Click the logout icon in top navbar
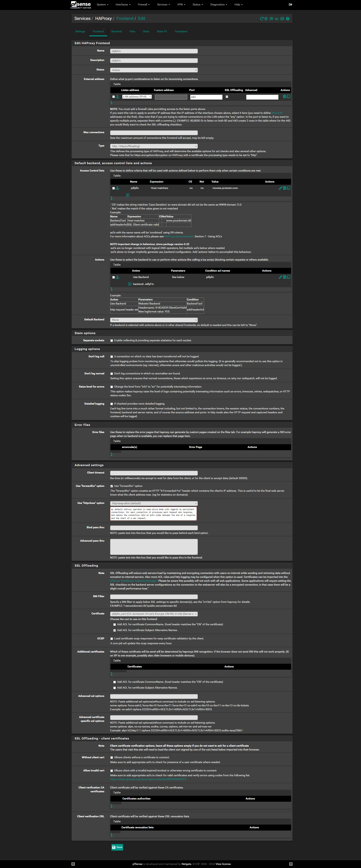This screenshot has width=361, height=868. tap(290, 5)
